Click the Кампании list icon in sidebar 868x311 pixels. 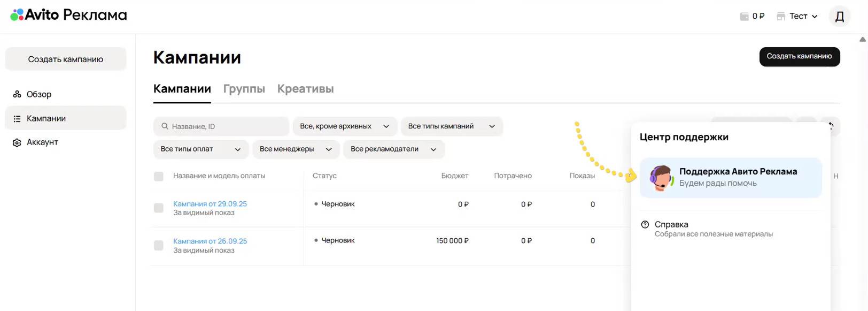17,119
